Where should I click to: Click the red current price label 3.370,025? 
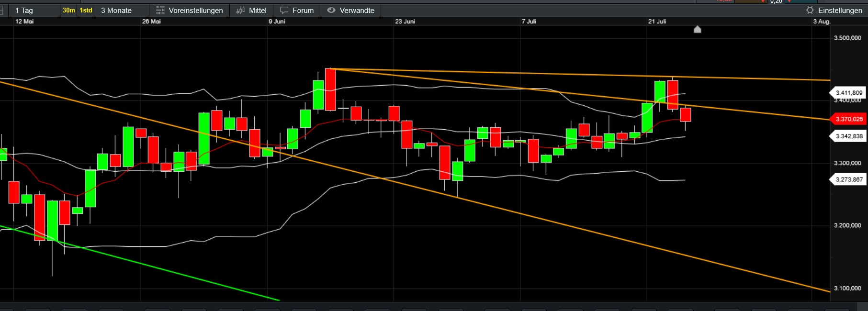pos(849,119)
